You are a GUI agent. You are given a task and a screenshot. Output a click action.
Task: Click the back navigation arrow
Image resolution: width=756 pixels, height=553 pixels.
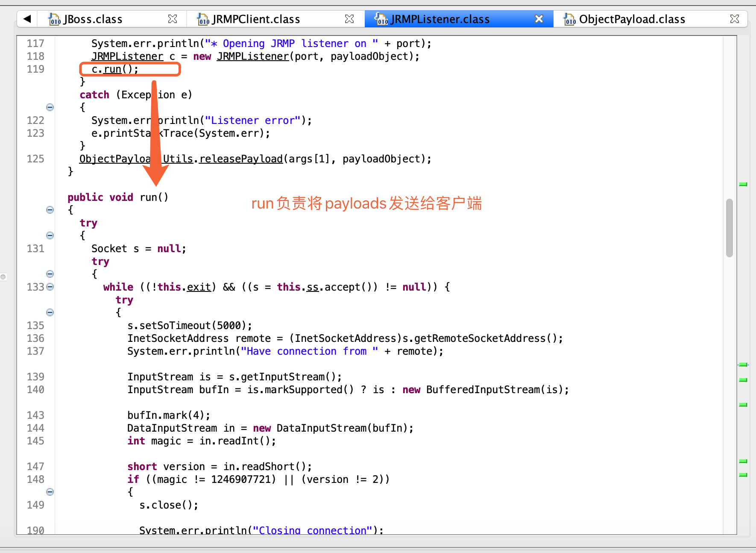[x=26, y=18]
